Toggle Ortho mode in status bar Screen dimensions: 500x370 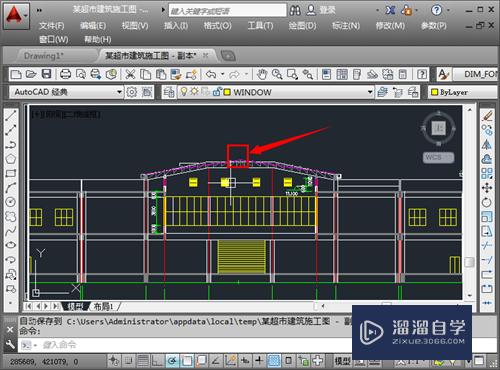pyautogui.click(x=158, y=361)
